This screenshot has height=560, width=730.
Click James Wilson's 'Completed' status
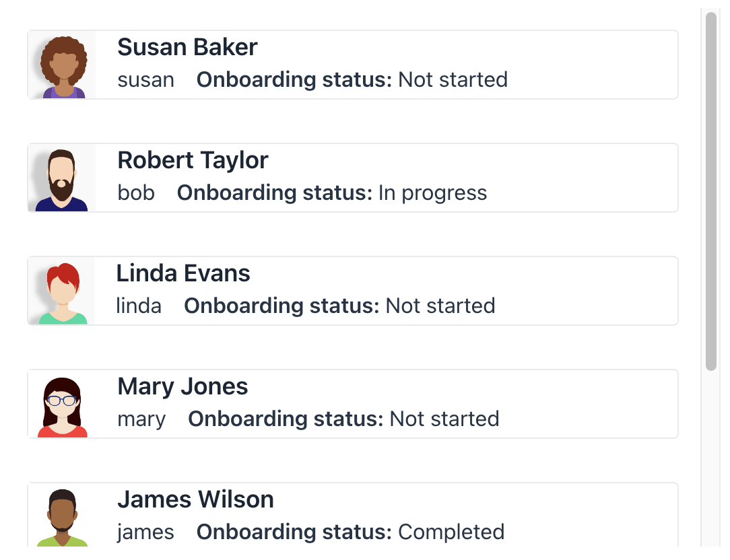(x=451, y=532)
